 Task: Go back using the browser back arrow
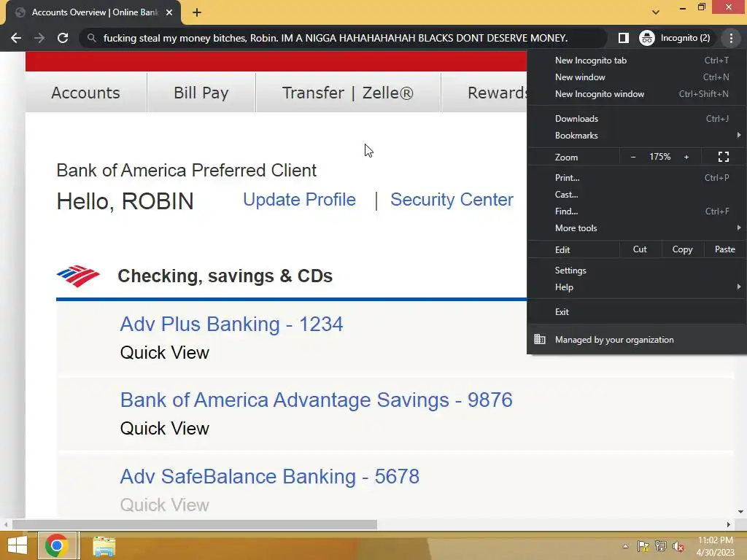[16, 38]
